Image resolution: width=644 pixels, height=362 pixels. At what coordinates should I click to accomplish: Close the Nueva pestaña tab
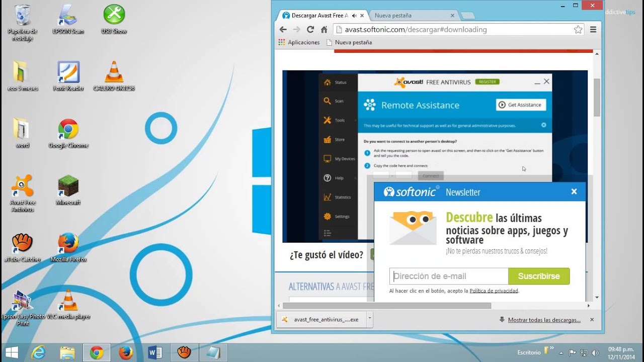coord(452,16)
